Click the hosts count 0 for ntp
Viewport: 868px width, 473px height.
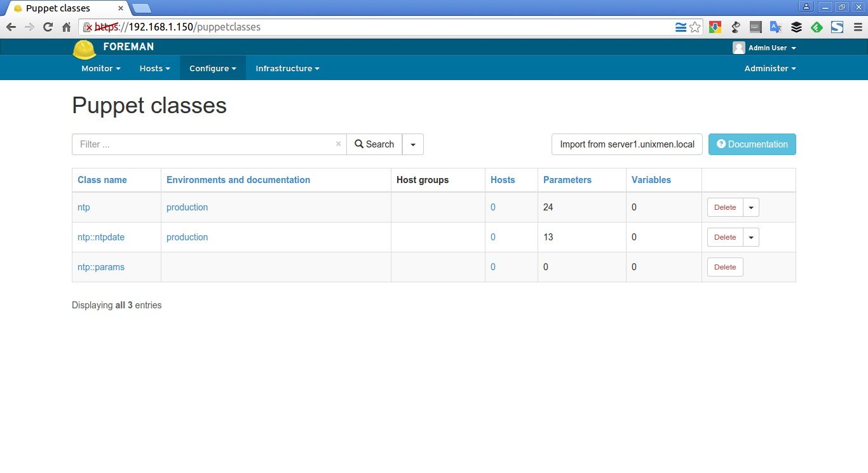(x=493, y=207)
